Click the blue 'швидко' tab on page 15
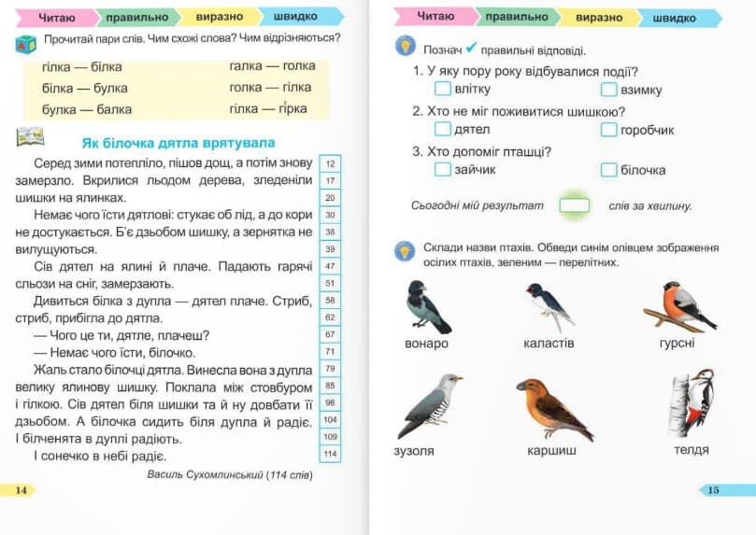Viewport: 756px width, 535px height. pyautogui.click(x=678, y=19)
